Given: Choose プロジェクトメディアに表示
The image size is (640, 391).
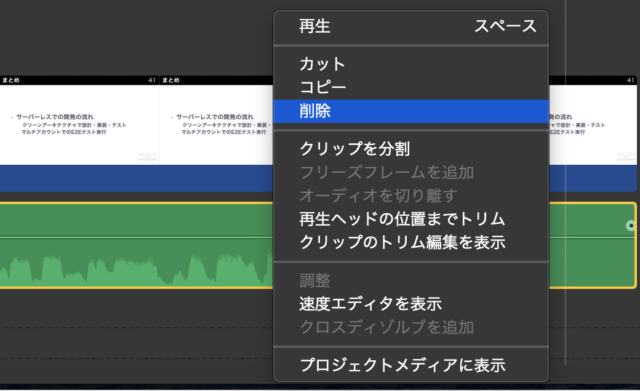Looking at the screenshot, I should click(x=411, y=365).
